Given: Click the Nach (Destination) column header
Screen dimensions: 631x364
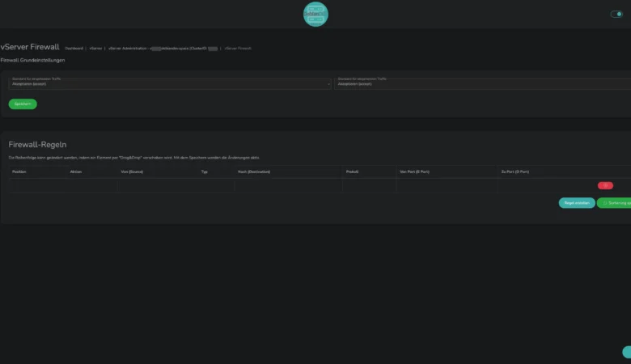Looking at the screenshot, I should pos(254,171).
